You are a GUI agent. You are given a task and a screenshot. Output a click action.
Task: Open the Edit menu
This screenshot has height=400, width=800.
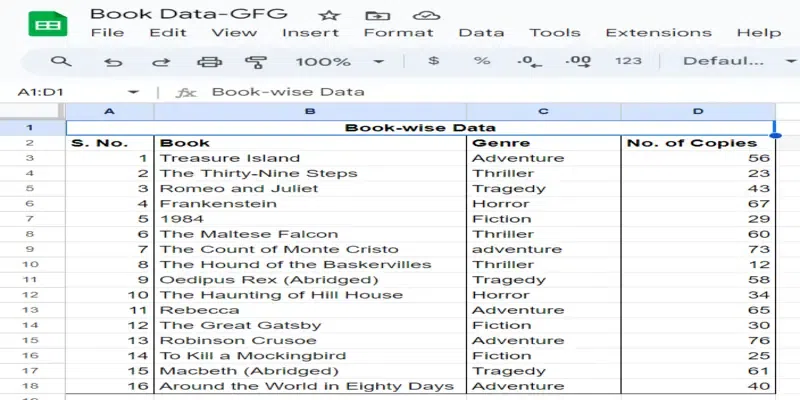(168, 33)
